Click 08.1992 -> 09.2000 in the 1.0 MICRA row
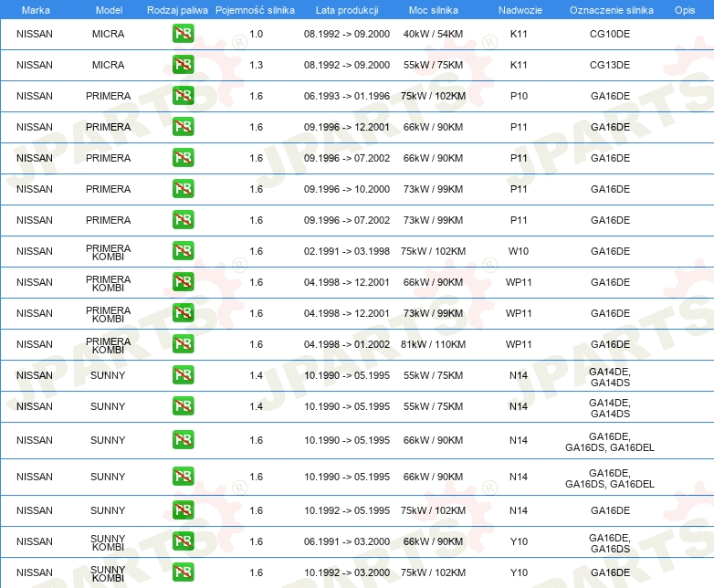This screenshot has width=714, height=588. pyautogui.click(x=347, y=34)
